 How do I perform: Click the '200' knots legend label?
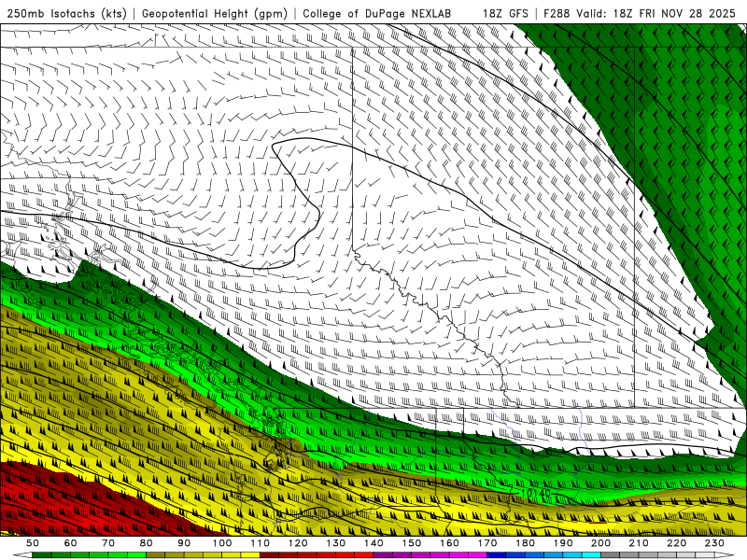tap(601, 543)
